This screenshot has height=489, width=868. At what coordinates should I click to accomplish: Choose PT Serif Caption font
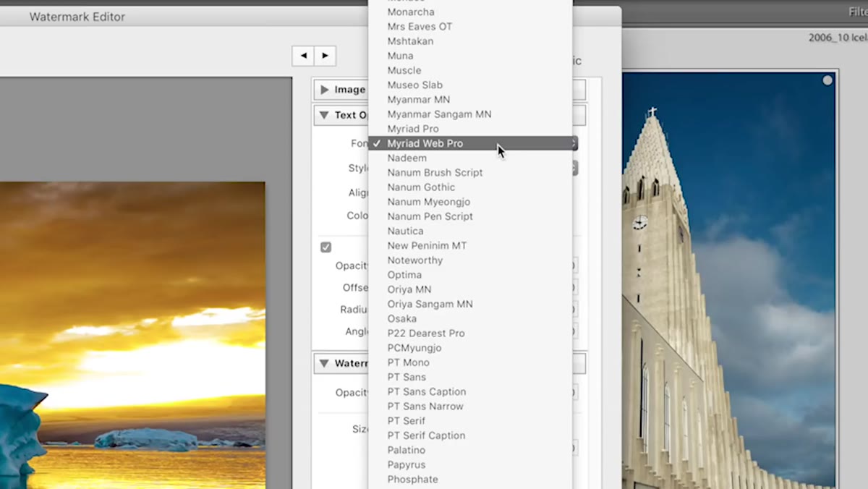click(470, 435)
